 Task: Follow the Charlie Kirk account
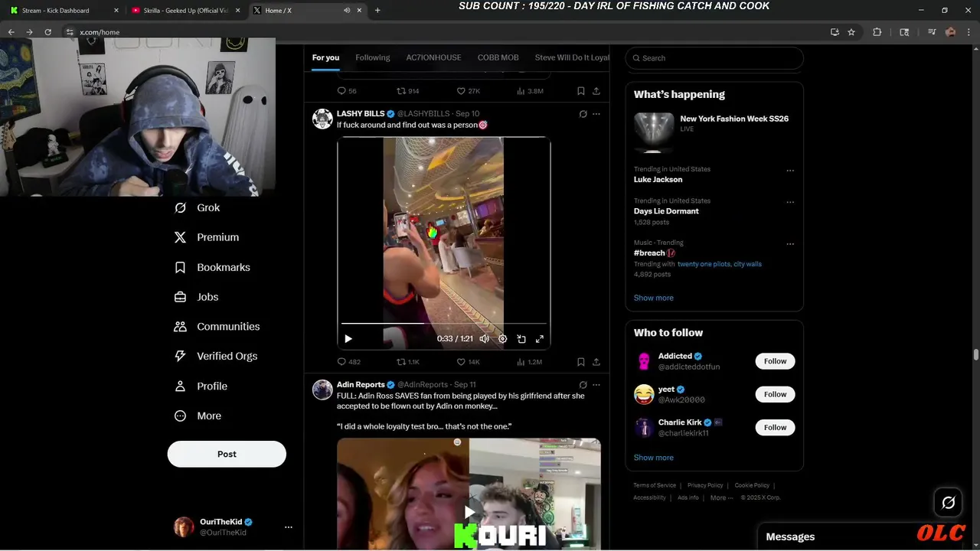click(x=775, y=427)
